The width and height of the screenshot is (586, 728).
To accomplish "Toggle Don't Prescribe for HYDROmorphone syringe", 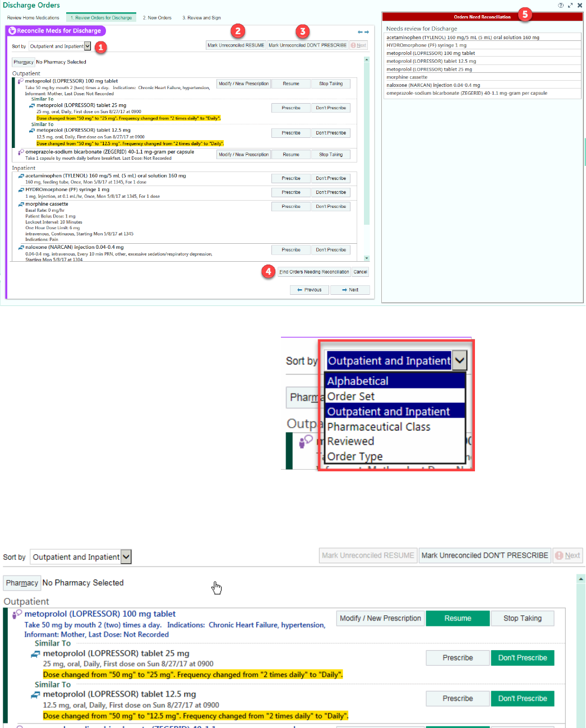I will point(331,192).
